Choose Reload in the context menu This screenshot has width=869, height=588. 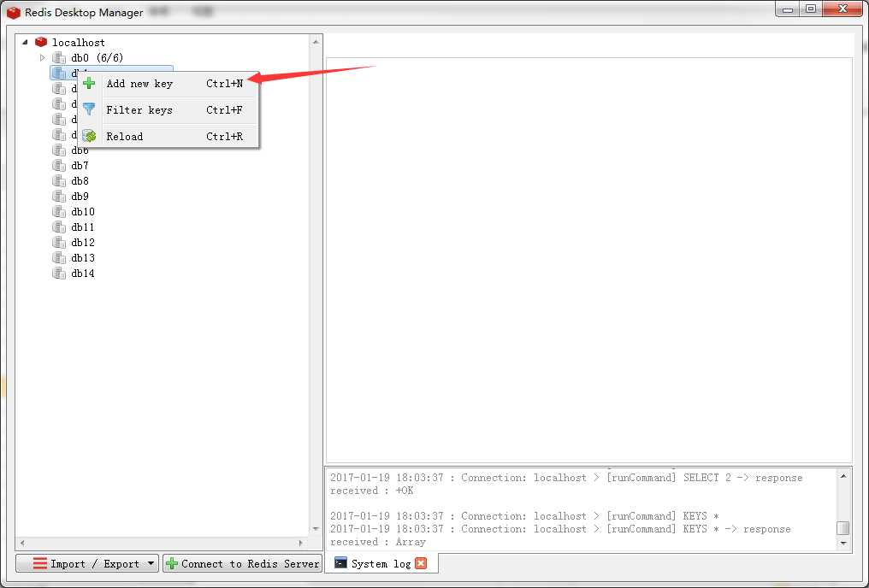click(x=168, y=136)
